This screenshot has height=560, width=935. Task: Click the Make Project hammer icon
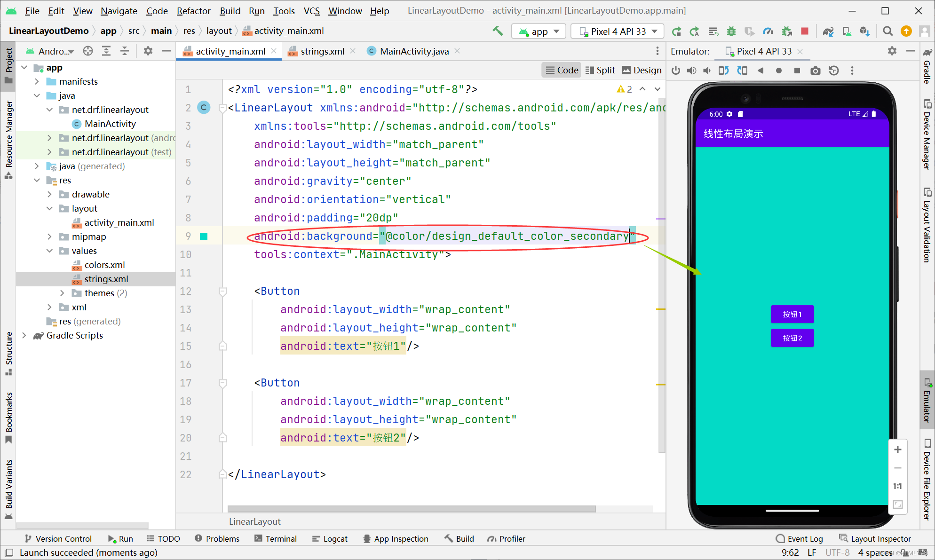[498, 31]
